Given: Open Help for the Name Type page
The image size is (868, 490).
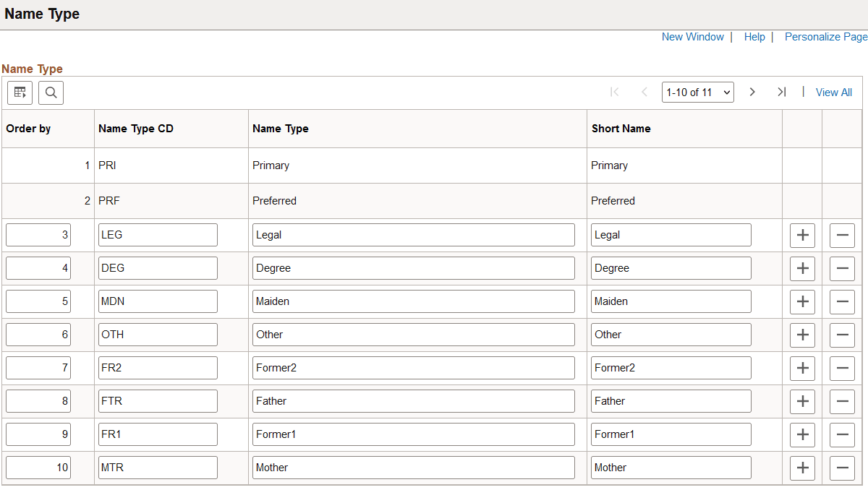Looking at the screenshot, I should click(754, 36).
